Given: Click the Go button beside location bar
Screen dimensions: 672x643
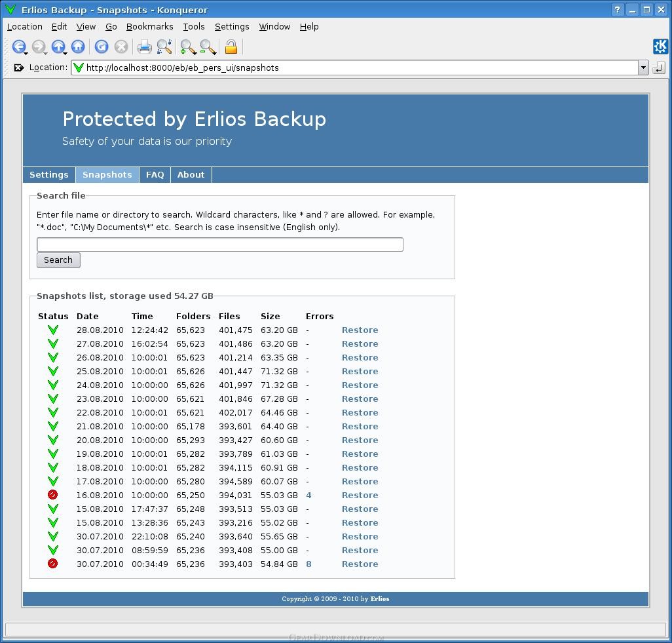Looking at the screenshot, I should tap(659, 68).
